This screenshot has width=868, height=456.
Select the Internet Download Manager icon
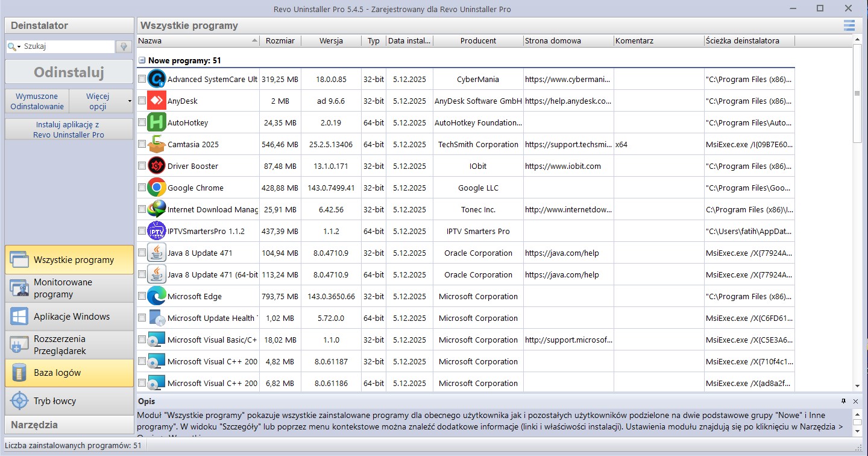tap(157, 209)
